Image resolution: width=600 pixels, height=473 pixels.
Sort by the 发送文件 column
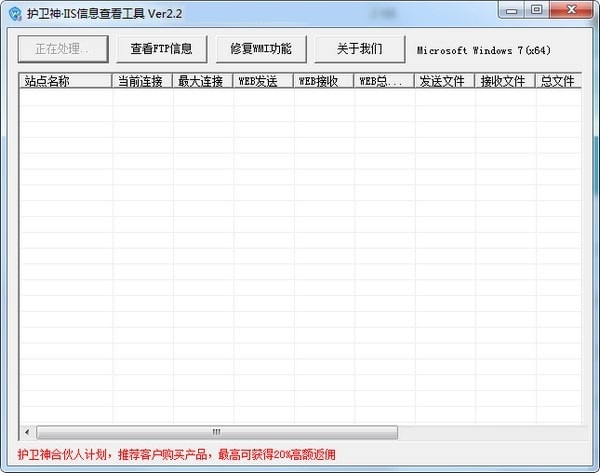tap(444, 82)
